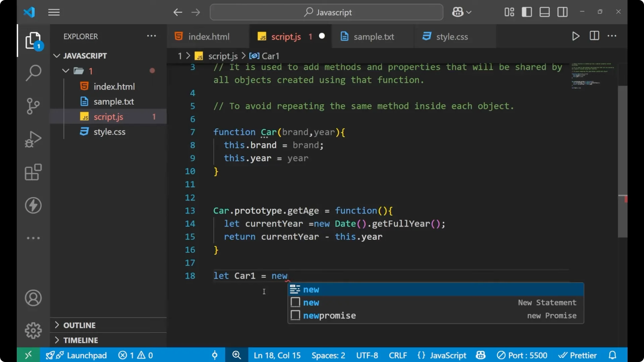The width and height of the screenshot is (644, 362).
Task: Open notifications with the bell icon
Action: click(x=612, y=355)
